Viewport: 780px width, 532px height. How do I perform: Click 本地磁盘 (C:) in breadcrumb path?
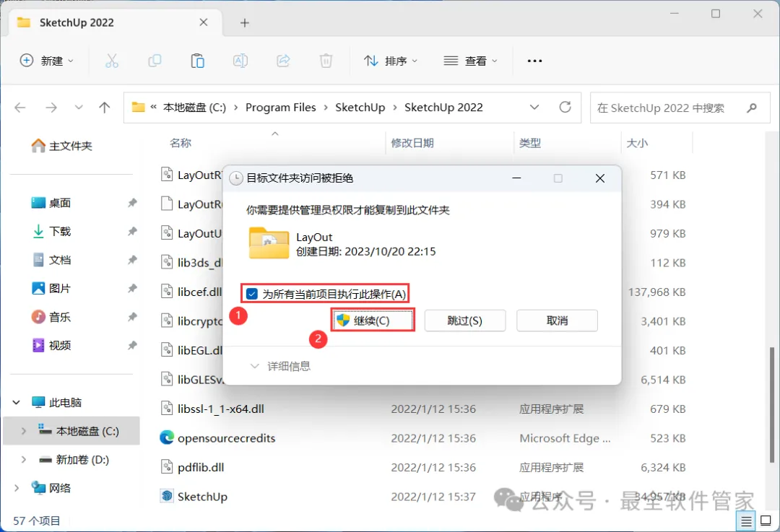(194, 108)
